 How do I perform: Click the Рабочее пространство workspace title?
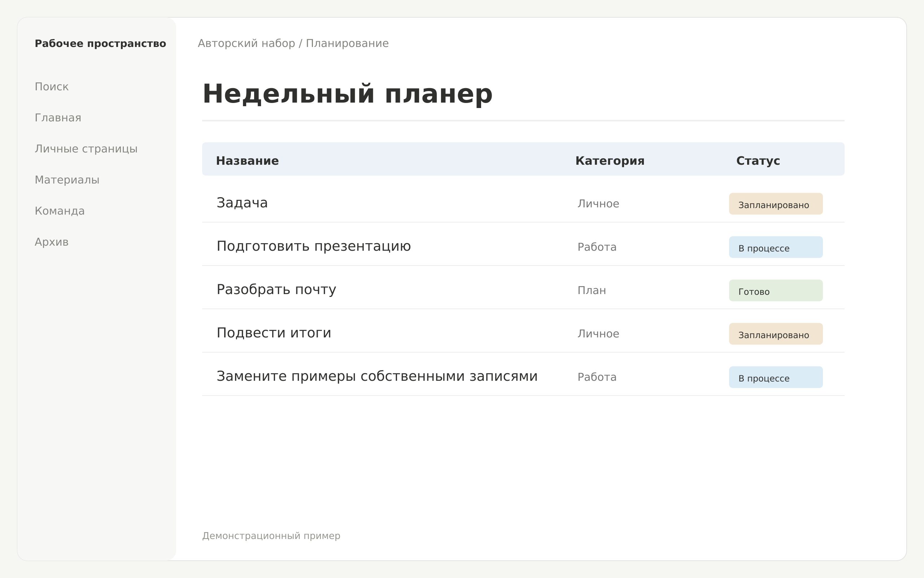click(100, 44)
